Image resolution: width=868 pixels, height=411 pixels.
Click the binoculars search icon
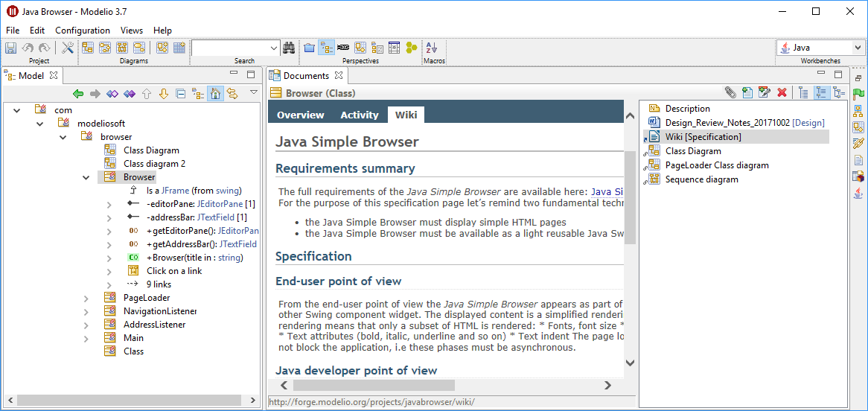[289, 48]
